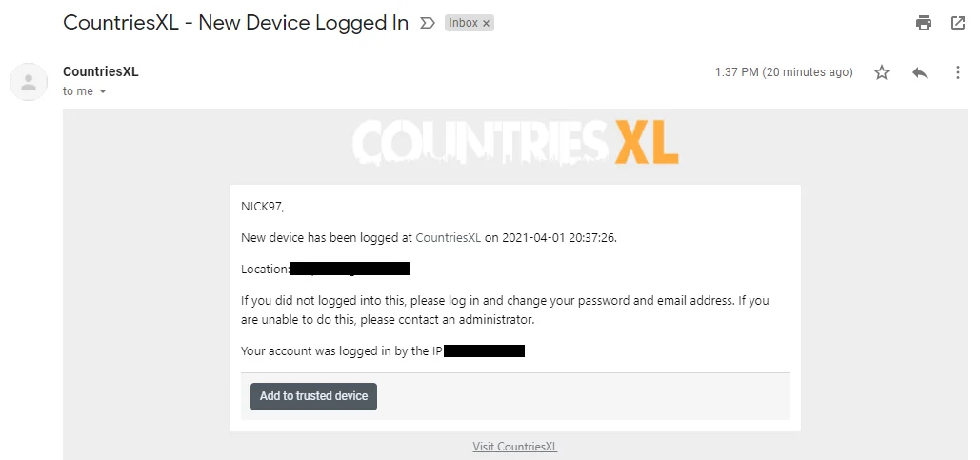Star this CountriesXL email
This screenshot has height=460, width=980.
[x=882, y=72]
